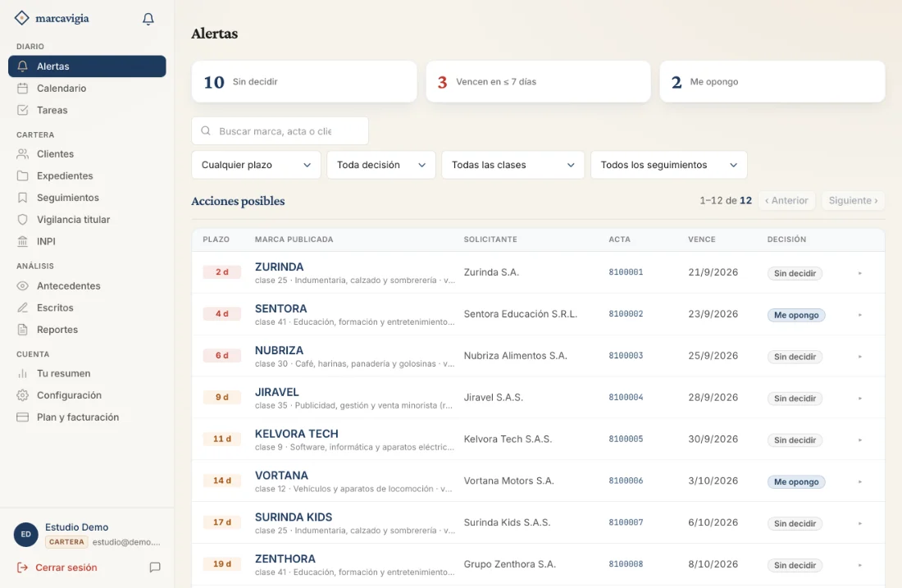Viewport: 902px width, 588px height.
Task: Click the Escritos pen icon
Action: pyautogui.click(x=22, y=308)
